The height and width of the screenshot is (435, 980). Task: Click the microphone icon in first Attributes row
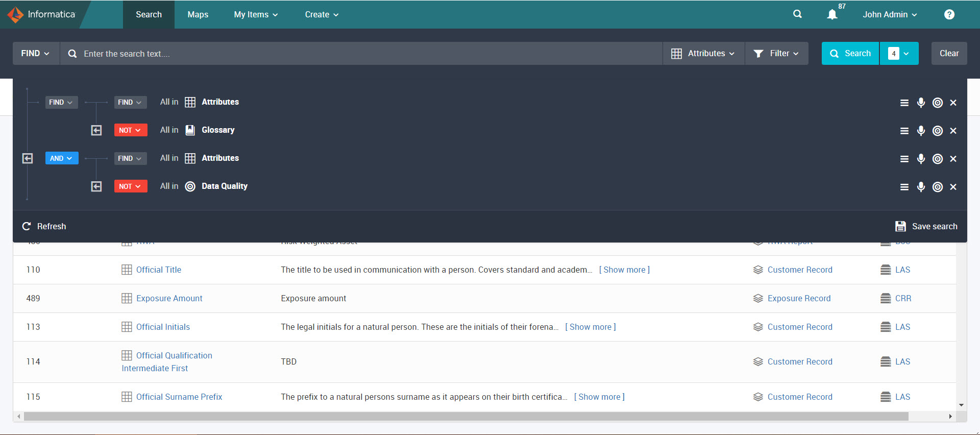921,103
